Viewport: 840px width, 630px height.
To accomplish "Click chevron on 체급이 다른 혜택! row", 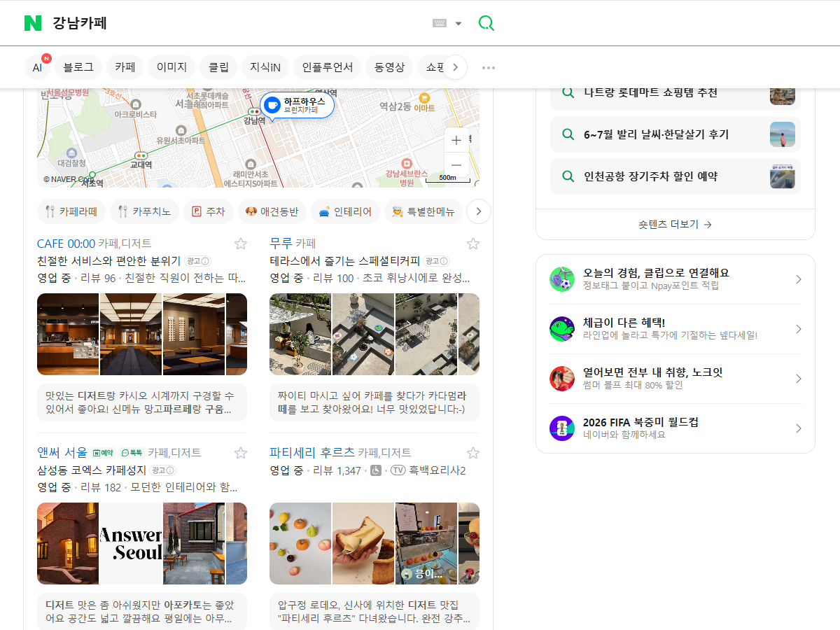I will [798, 329].
